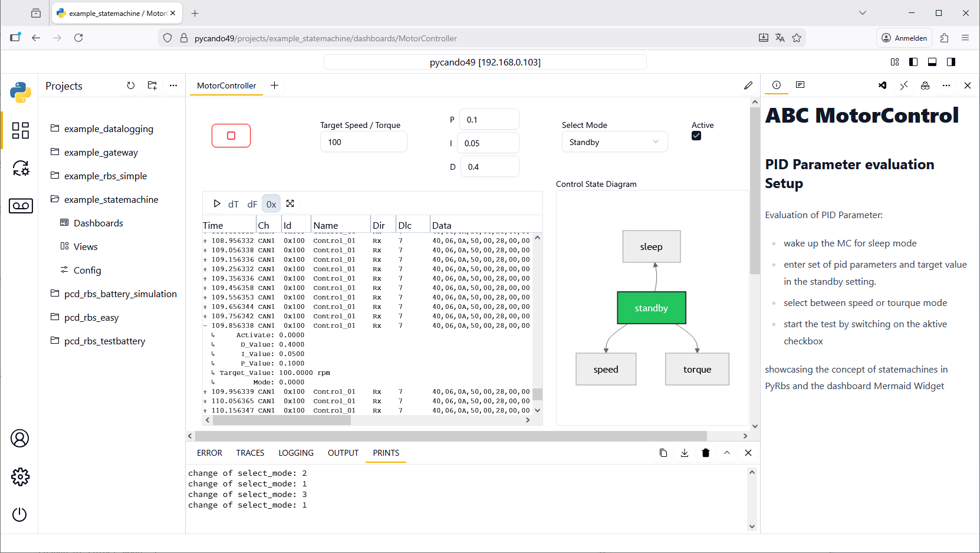Toggle dF display in the trace toolbar
This screenshot has height=553, width=980.
[x=252, y=203]
